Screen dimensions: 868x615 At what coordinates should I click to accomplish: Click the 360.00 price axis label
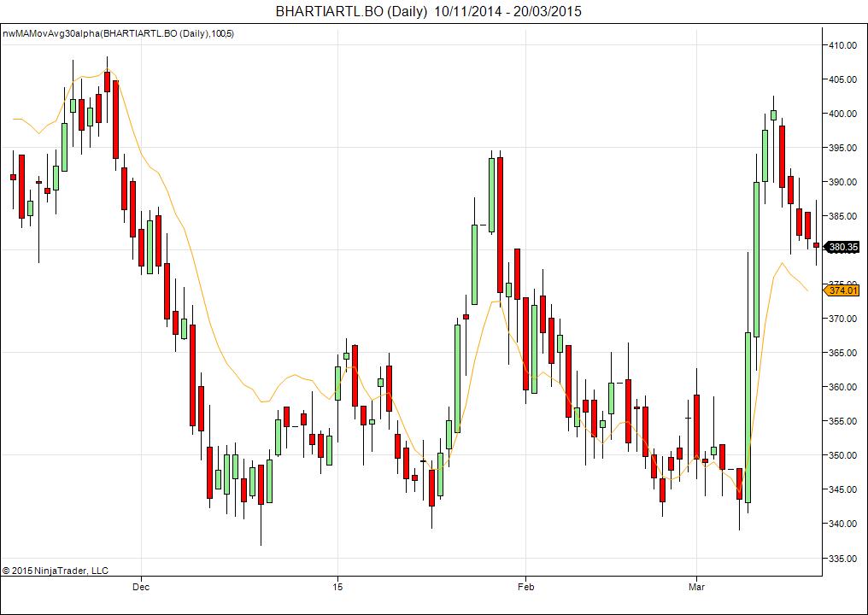(843, 387)
